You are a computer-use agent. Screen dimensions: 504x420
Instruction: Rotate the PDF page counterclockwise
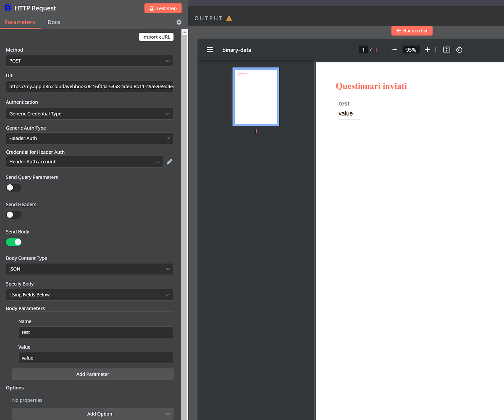pos(459,49)
